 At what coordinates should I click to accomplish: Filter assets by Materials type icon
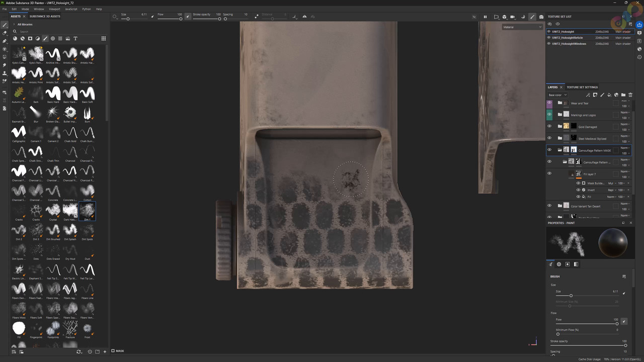15,38
